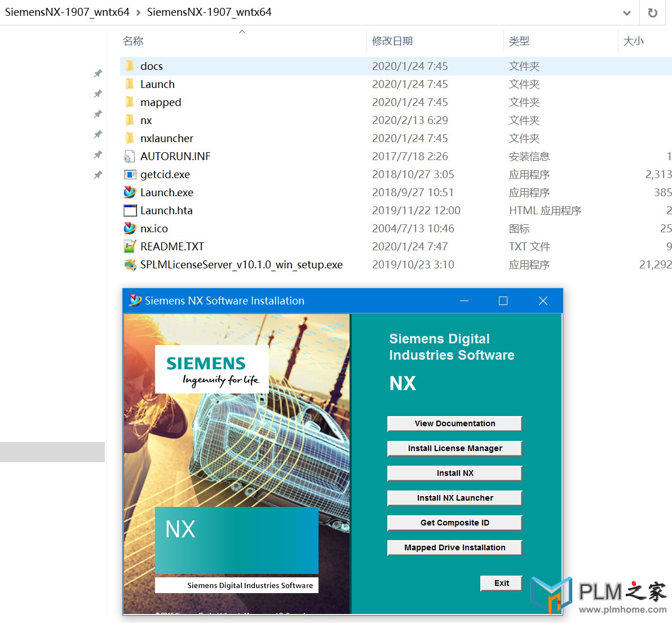Click the pin icon beside the docs row

[x=98, y=73]
